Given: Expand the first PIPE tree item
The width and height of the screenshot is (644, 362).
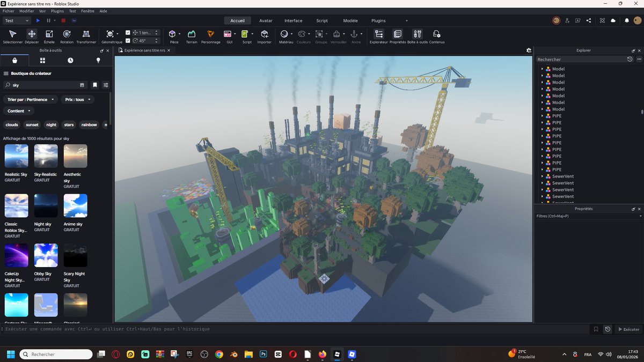Looking at the screenshot, I should pos(542,116).
